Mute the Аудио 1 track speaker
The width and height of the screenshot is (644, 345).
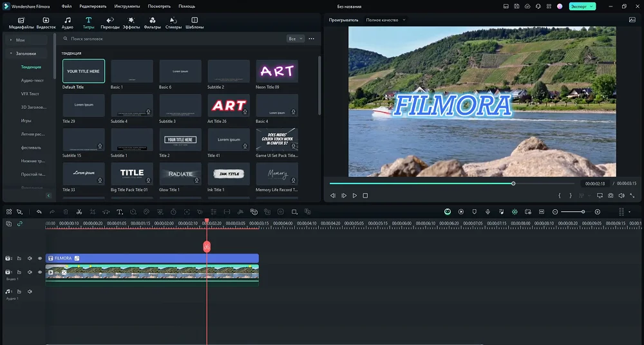(30, 292)
